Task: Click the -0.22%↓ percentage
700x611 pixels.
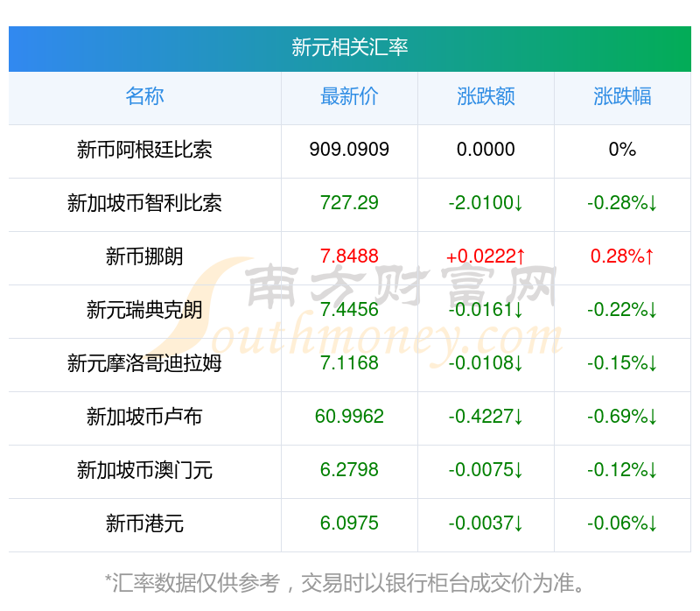Action: point(622,310)
